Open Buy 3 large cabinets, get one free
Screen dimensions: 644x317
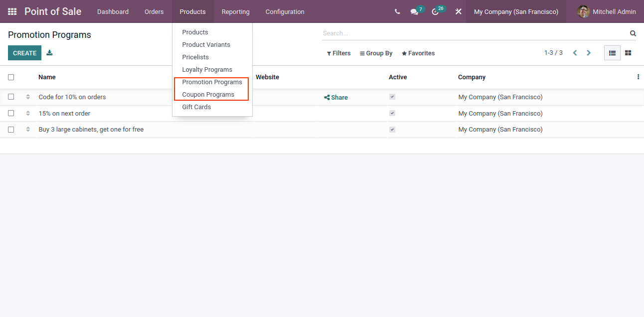point(91,130)
